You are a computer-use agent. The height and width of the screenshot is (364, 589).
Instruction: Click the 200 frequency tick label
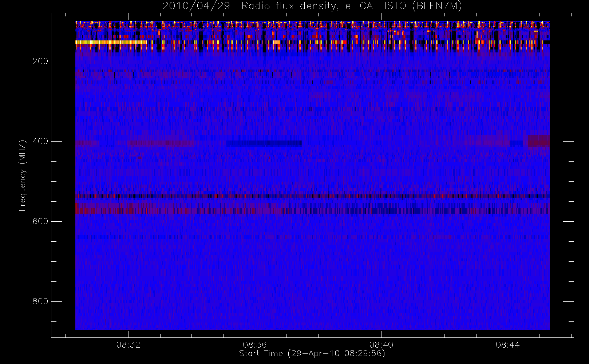click(x=40, y=61)
